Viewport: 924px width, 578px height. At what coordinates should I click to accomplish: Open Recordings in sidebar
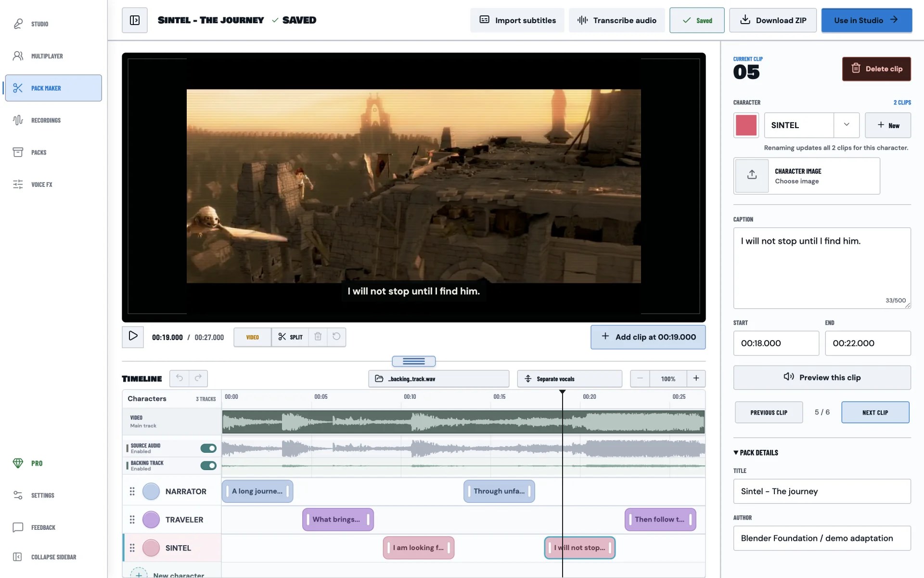click(53, 120)
